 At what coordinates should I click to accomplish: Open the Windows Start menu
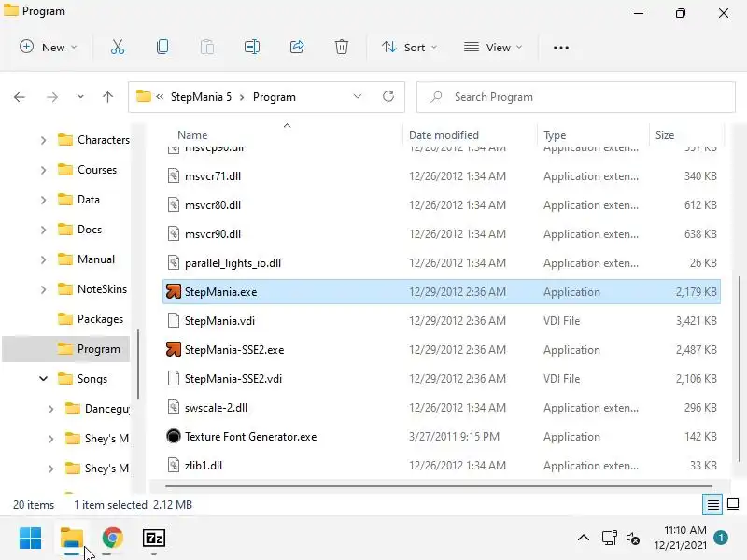(30, 539)
